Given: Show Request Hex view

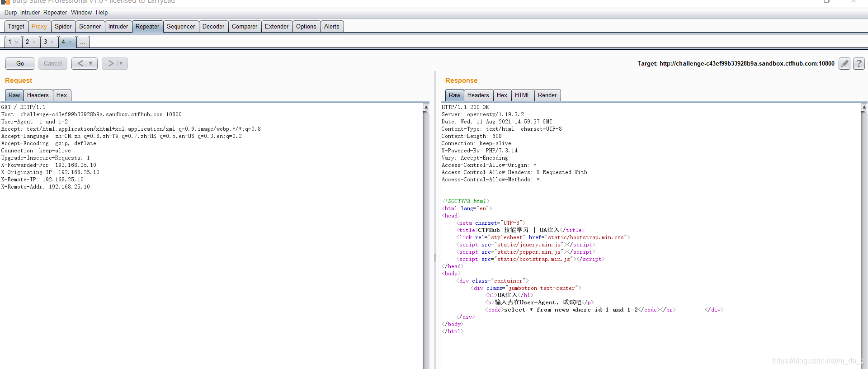Looking at the screenshot, I should (61, 95).
